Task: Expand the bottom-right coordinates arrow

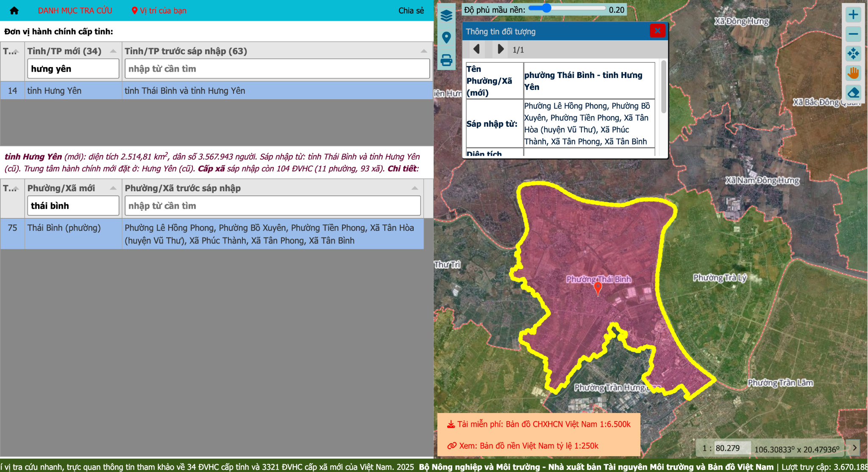Action: click(x=854, y=447)
